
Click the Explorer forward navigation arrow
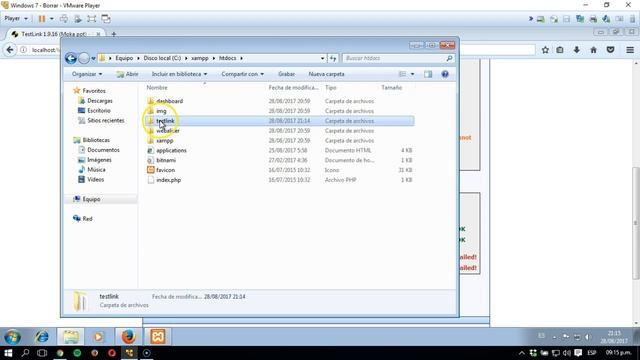84,58
